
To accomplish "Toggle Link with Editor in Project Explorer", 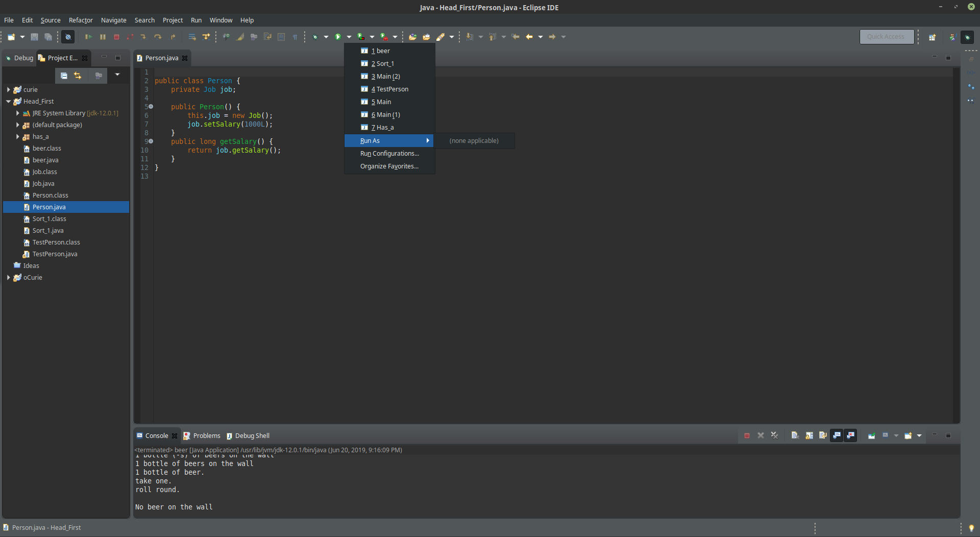I will click(x=78, y=76).
